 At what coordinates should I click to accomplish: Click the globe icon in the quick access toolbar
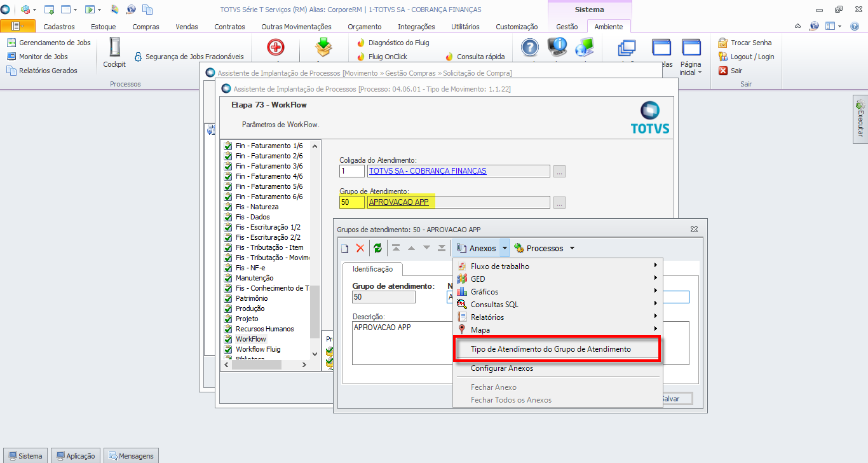point(132,10)
